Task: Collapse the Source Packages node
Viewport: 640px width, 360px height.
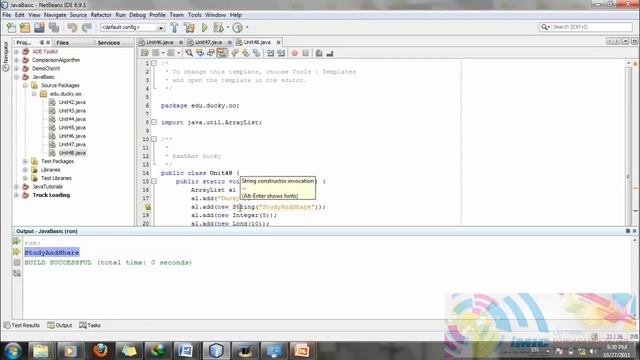Action: (x=25, y=85)
